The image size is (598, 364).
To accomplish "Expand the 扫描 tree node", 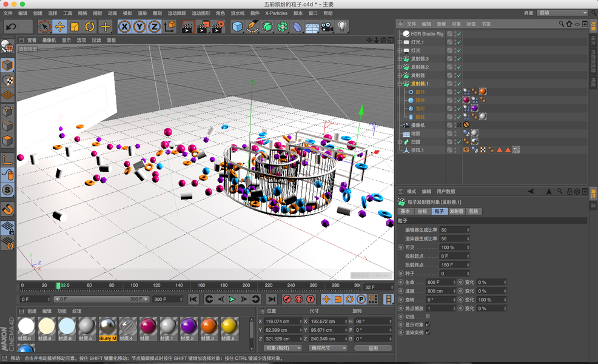I will pos(400,141).
